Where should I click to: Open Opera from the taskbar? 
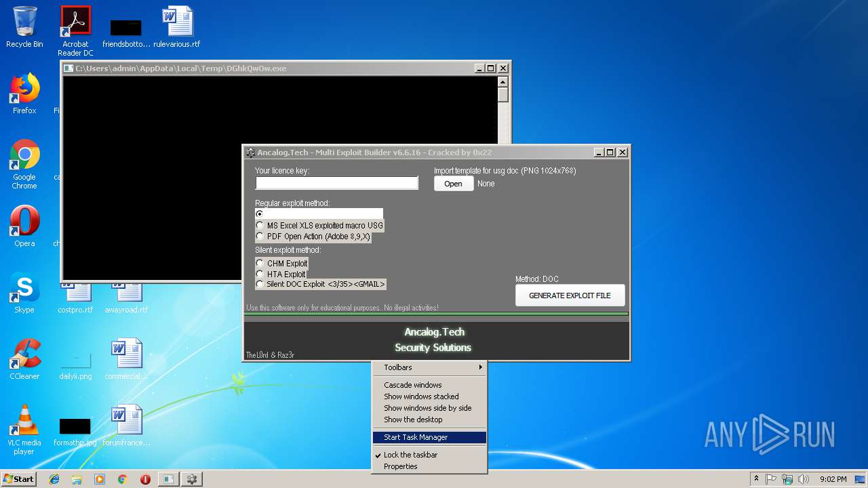tap(145, 479)
